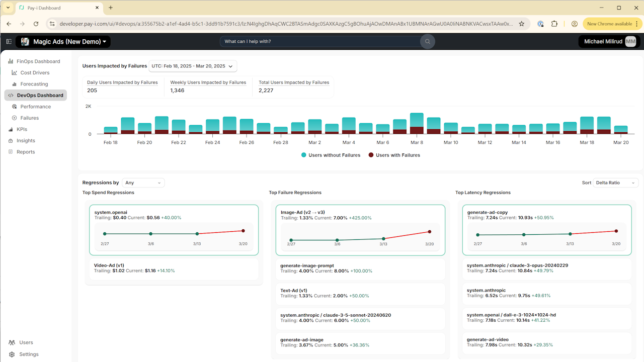
Task: Toggle Users without Failures legend
Action: 331,155
